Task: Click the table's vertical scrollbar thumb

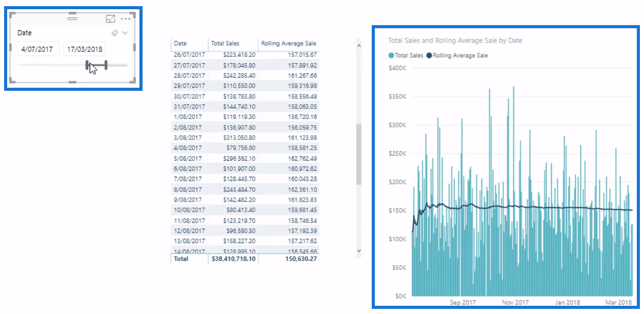Action: [358, 154]
